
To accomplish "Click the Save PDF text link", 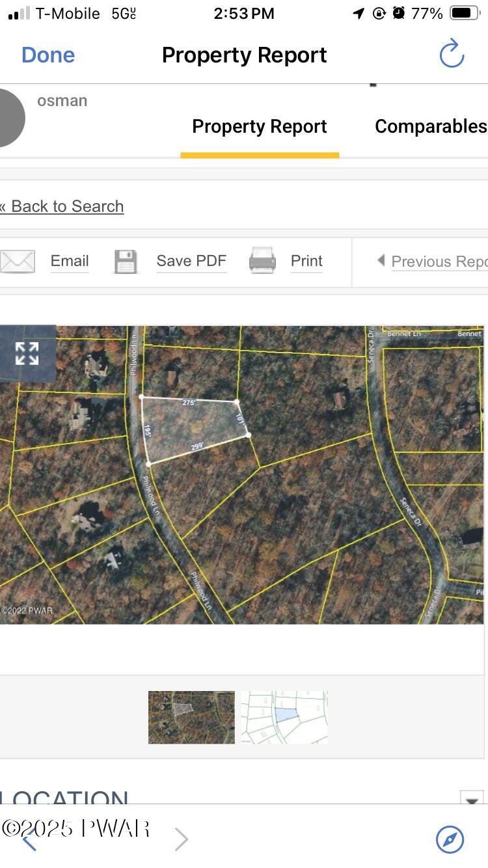I will point(191,261).
